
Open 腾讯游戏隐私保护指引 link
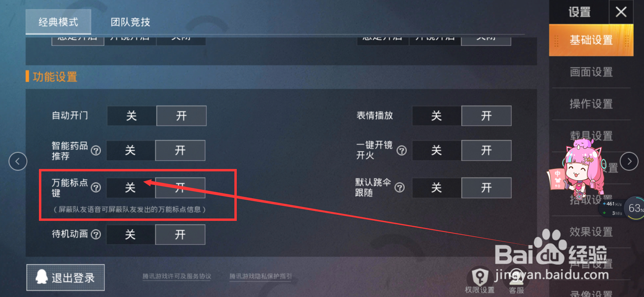point(261,276)
